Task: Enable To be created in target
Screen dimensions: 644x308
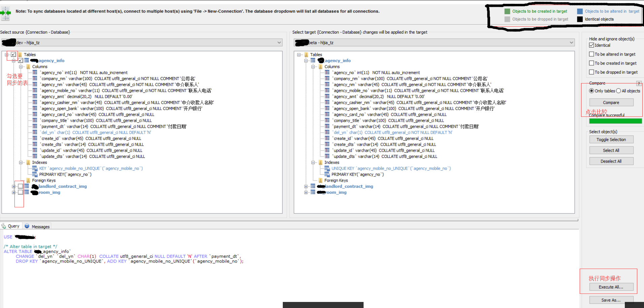Action: click(591, 63)
